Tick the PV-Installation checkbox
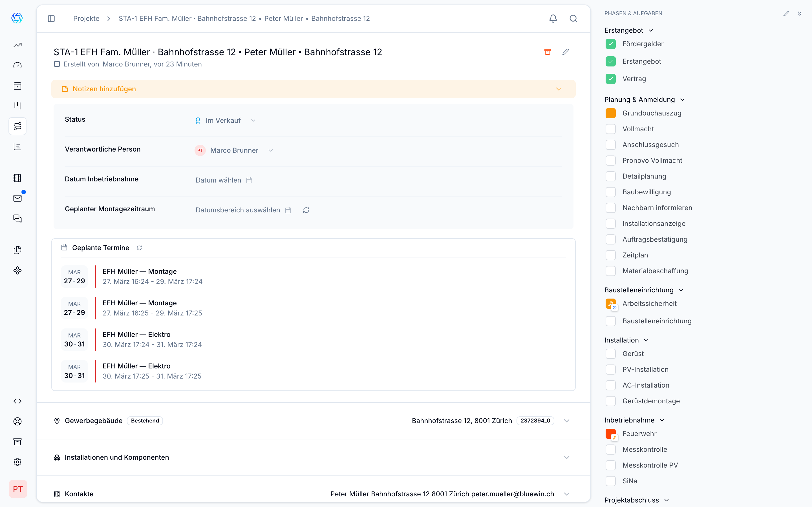This screenshot has width=812, height=507. pyautogui.click(x=610, y=370)
